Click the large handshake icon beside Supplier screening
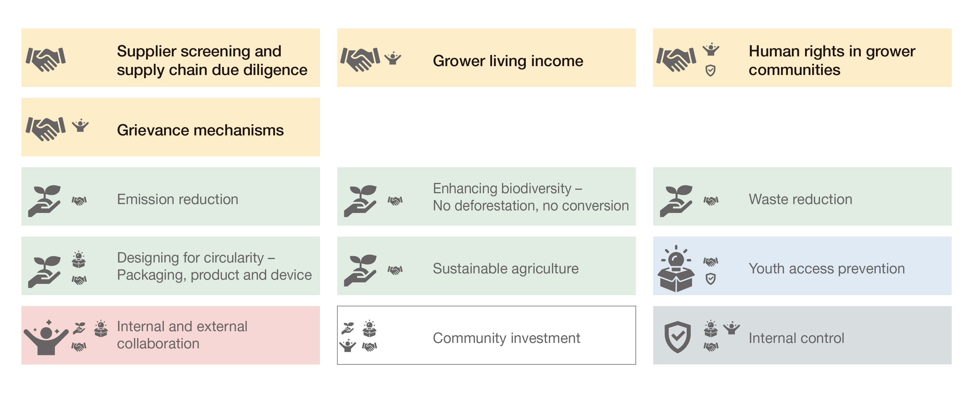The image size is (980, 393). [x=46, y=60]
